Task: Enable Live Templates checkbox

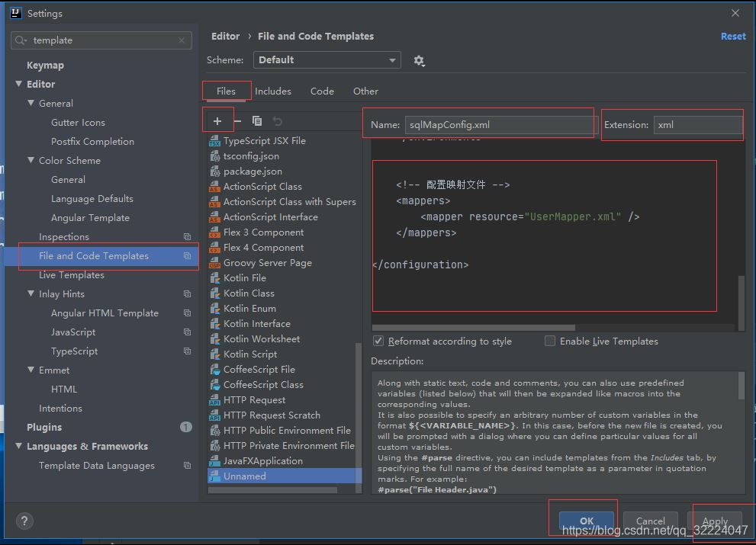Action: (x=550, y=341)
